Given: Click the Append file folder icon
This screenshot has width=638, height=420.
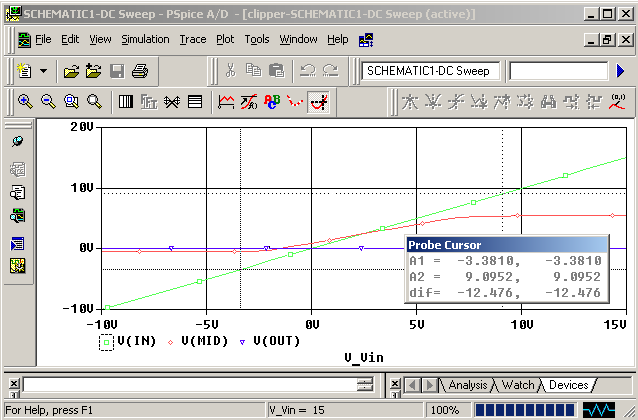Looking at the screenshot, I should (x=94, y=71).
